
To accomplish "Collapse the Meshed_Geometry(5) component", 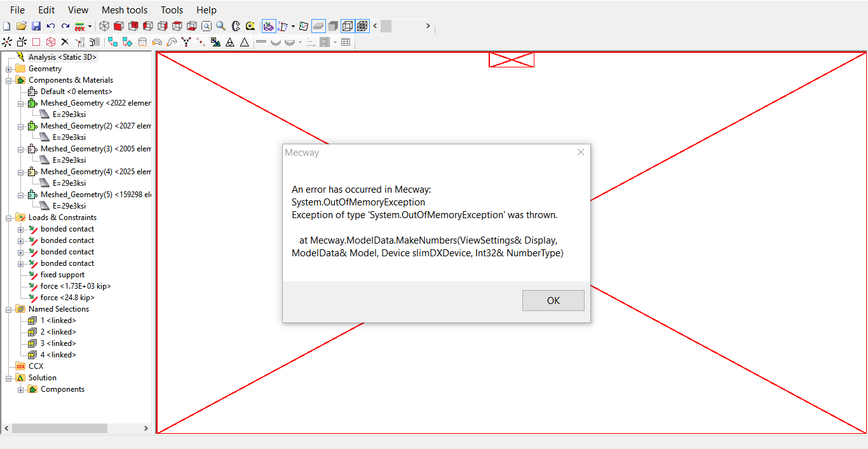I will 21,195.
